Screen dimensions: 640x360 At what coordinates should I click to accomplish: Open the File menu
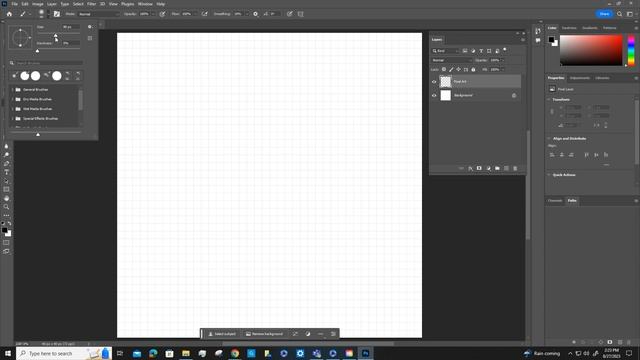pos(14,4)
